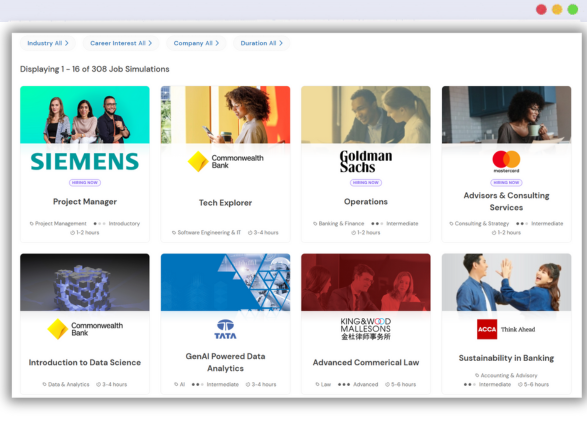Click the Advanced Commerical Law red photo

pos(366,282)
